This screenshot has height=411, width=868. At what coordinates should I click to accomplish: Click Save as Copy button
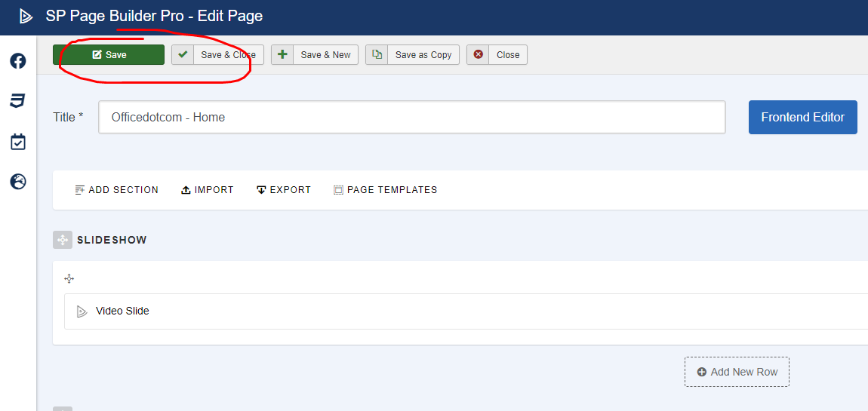coord(412,55)
